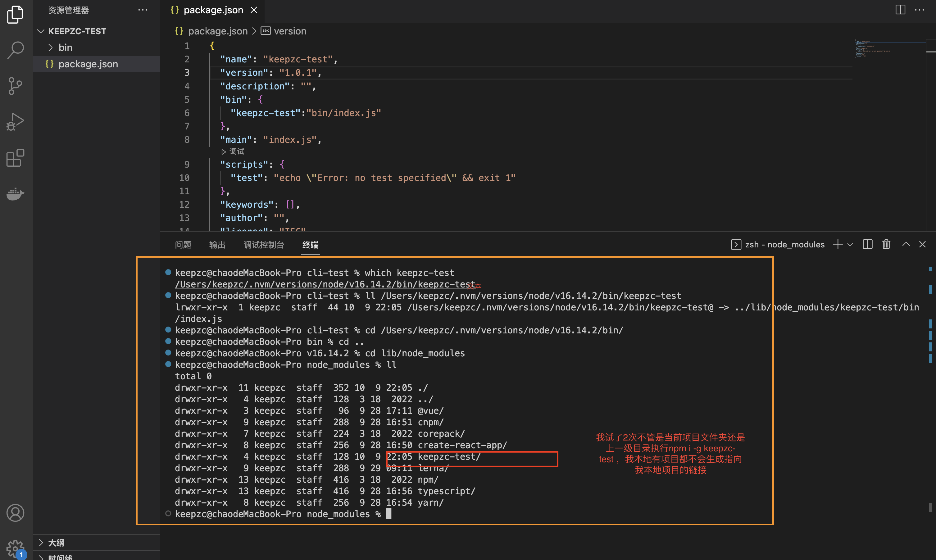Open the Source Control view

15,86
